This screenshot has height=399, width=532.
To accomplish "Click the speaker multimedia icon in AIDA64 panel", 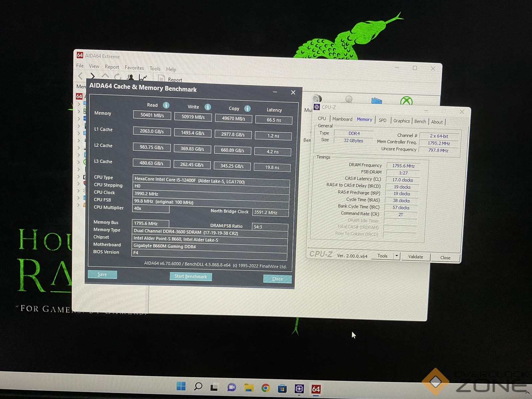I will [x=317, y=98].
